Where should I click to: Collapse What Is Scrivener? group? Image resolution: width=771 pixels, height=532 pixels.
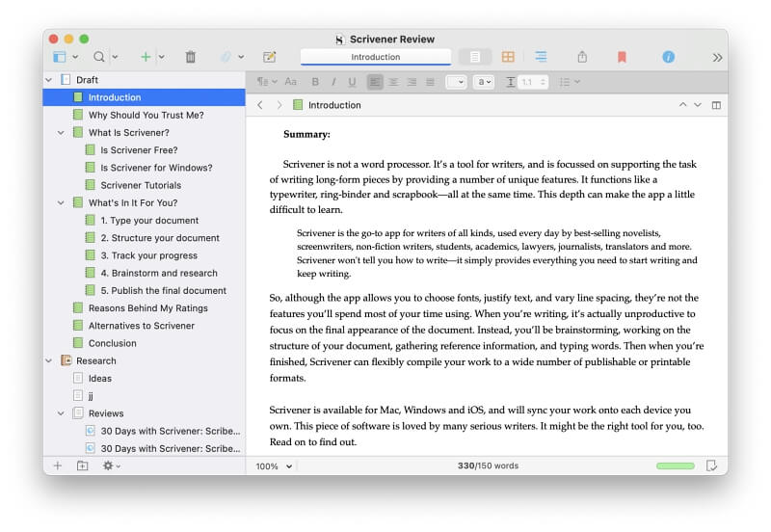click(x=61, y=133)
